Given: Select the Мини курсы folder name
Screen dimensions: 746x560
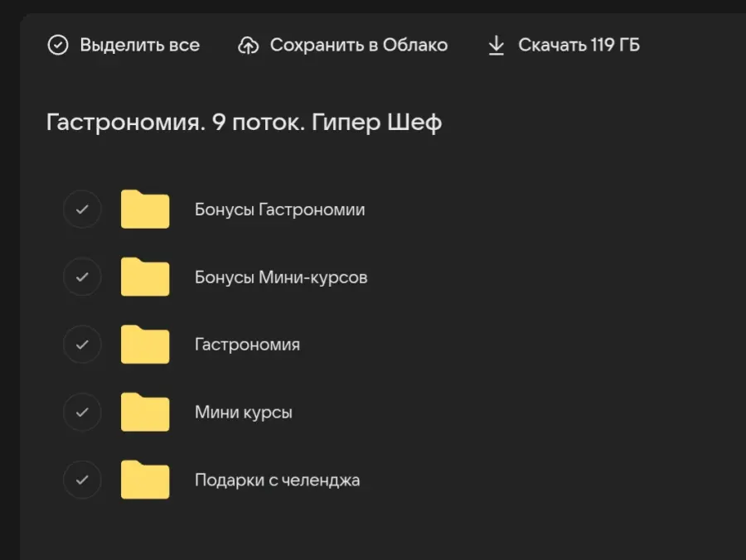Looking at the screenshot, I should (243, 412).
